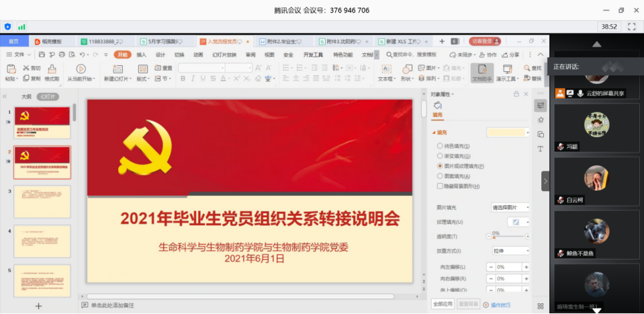
Task: Open the Picture (图片) insert dropdown
Action: 428,68
